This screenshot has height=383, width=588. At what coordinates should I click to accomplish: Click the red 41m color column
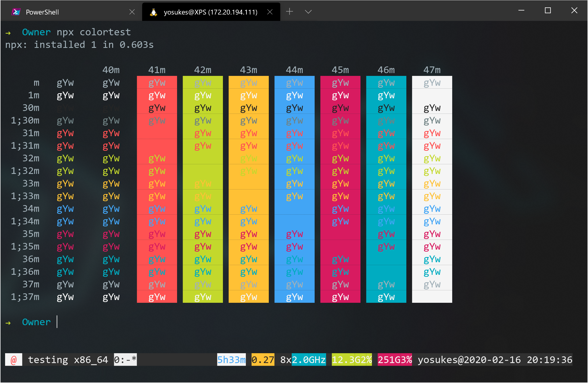(157, 189)
